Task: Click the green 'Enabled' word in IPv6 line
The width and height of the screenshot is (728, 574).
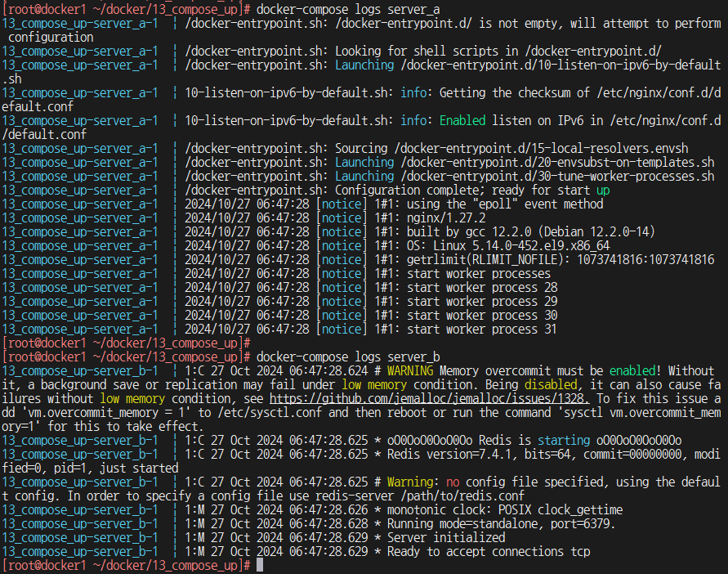Action: (462, 121)
